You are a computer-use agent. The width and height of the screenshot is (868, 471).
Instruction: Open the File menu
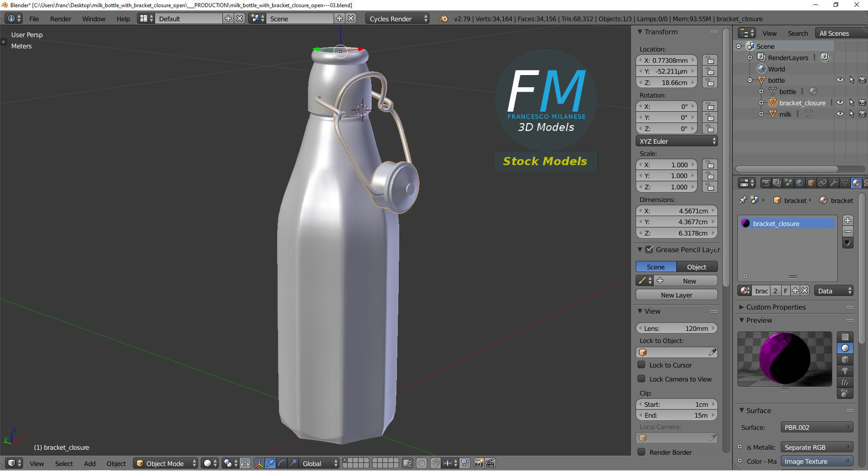coord(34,19)
